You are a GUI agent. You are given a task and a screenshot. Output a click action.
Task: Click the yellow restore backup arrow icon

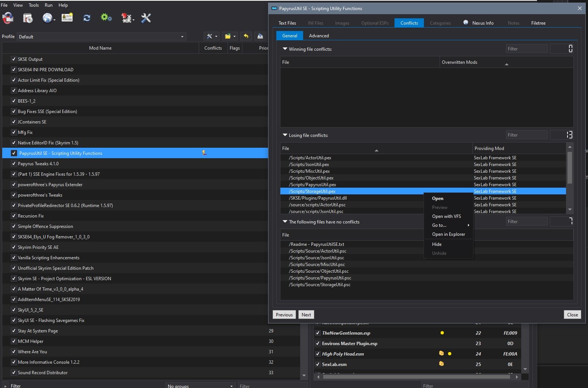pos(246,36)
